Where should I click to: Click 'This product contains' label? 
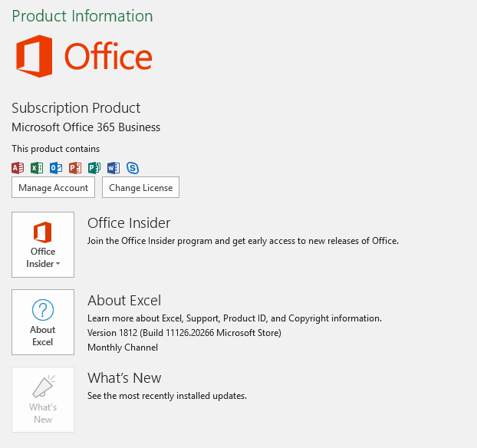coord(56,149)
